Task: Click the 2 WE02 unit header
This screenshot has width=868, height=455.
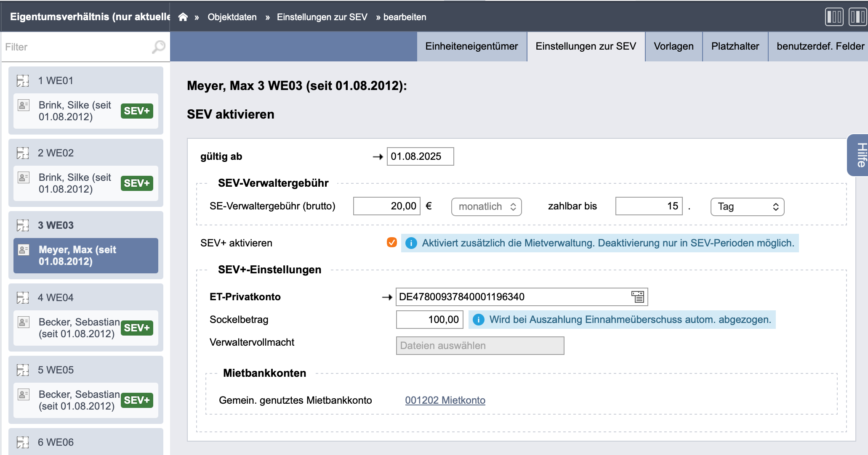Action: click(x=86, y=153)
